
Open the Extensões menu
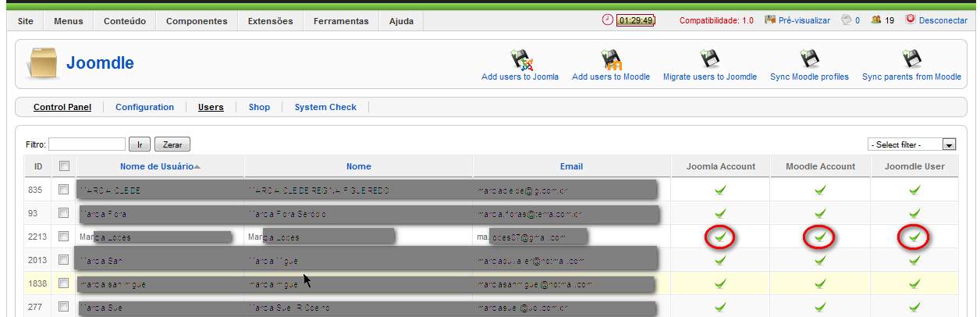270,21
